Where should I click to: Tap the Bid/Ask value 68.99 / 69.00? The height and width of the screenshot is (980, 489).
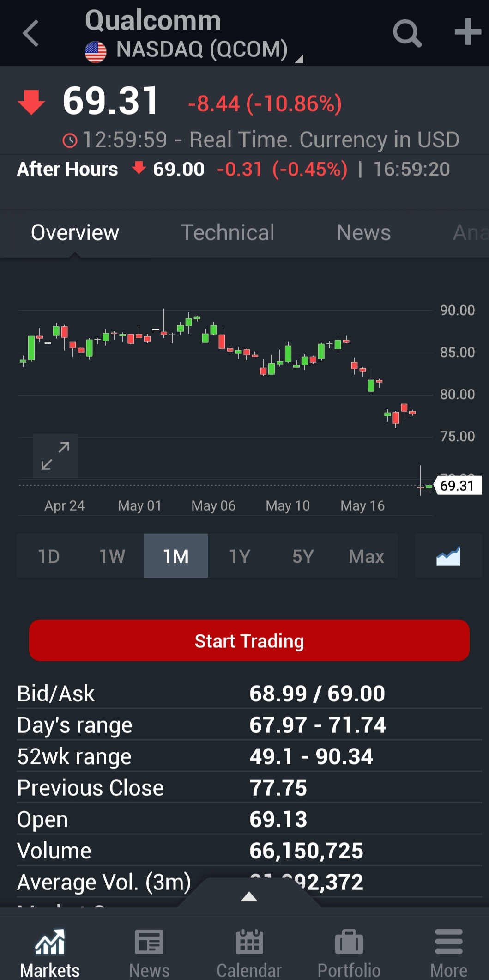(x=317, y=694)
